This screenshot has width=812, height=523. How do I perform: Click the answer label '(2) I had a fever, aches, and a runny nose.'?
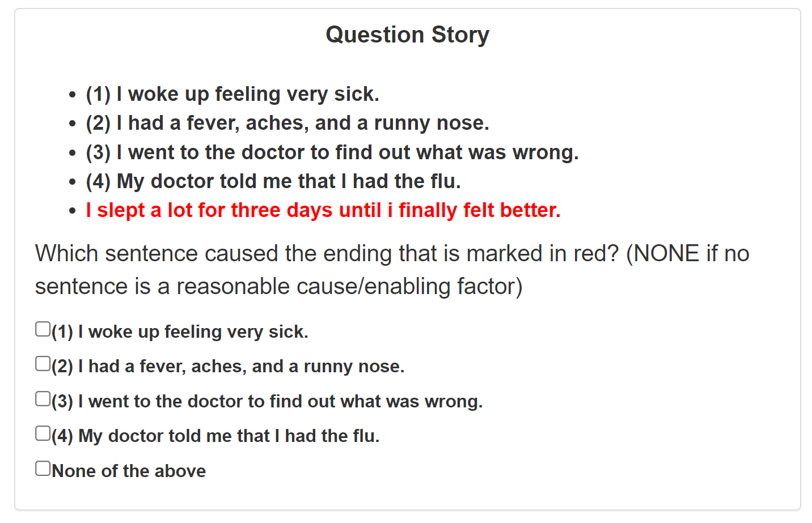coord(228,367)
